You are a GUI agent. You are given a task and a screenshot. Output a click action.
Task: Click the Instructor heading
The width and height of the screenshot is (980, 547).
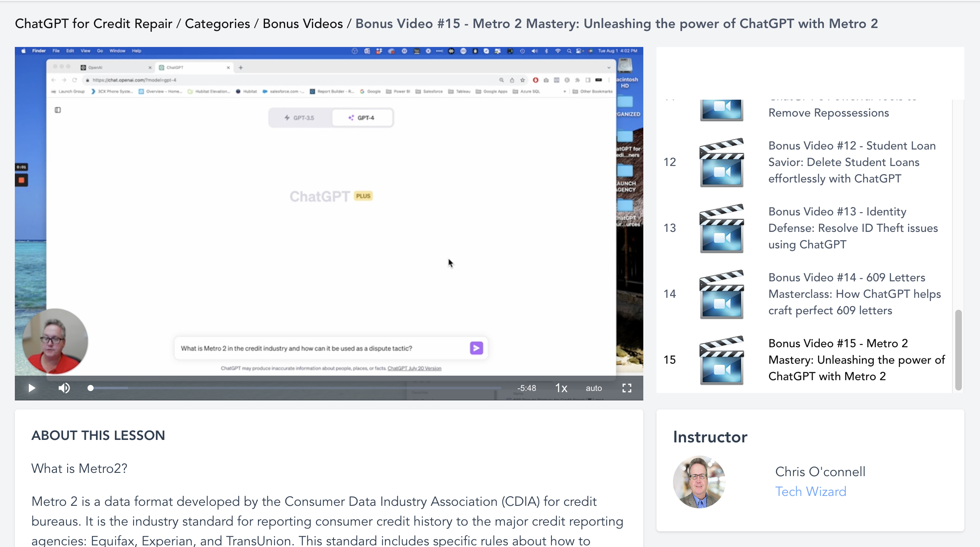(710, 437)
